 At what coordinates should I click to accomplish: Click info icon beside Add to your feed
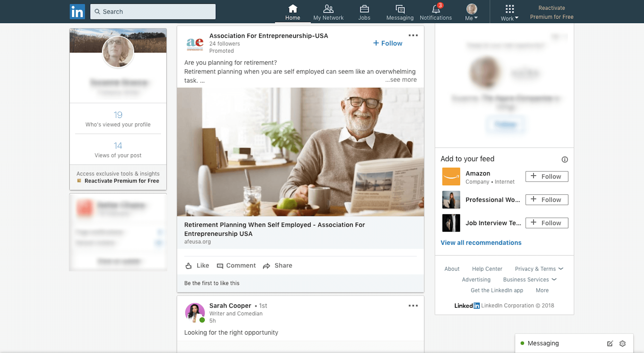click(565, 160)
